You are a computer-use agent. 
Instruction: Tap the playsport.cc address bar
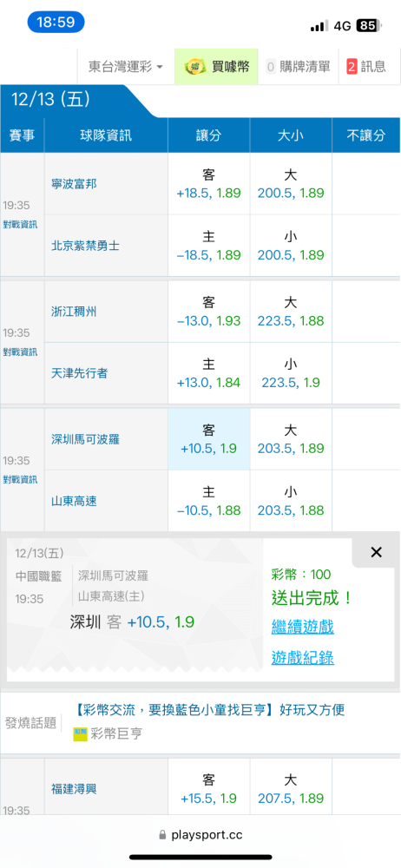pos(200,835)
